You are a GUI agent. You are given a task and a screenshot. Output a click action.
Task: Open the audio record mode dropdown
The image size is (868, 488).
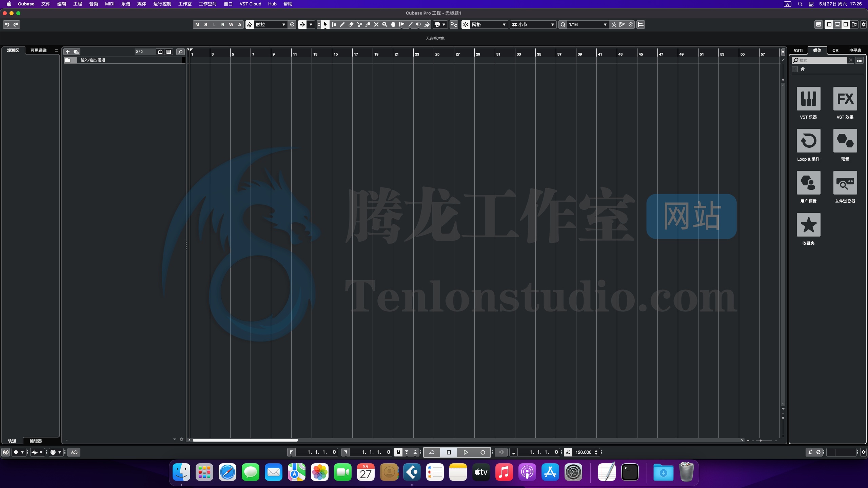37,452
